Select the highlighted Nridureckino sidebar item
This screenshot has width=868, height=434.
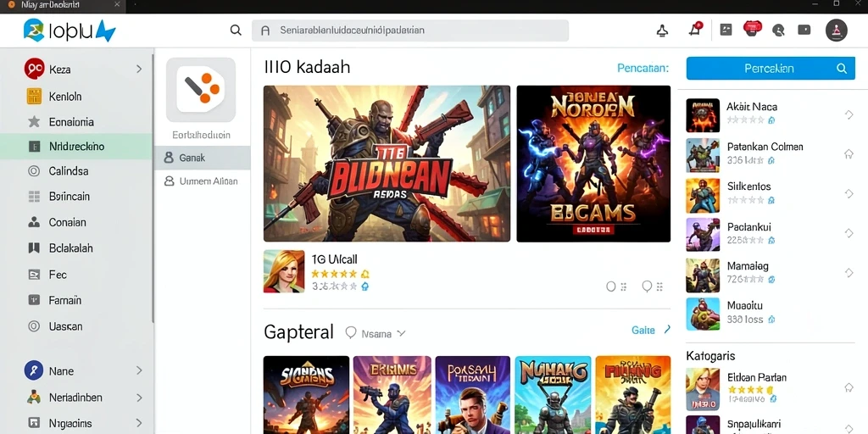(x=76, y=147)
